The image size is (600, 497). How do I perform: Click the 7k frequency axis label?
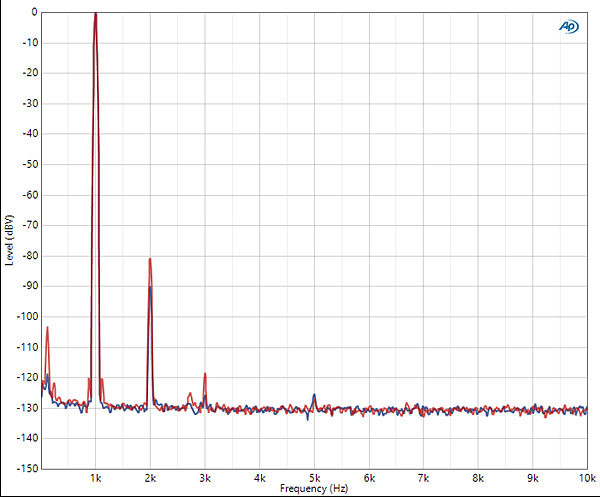(424, 478)
